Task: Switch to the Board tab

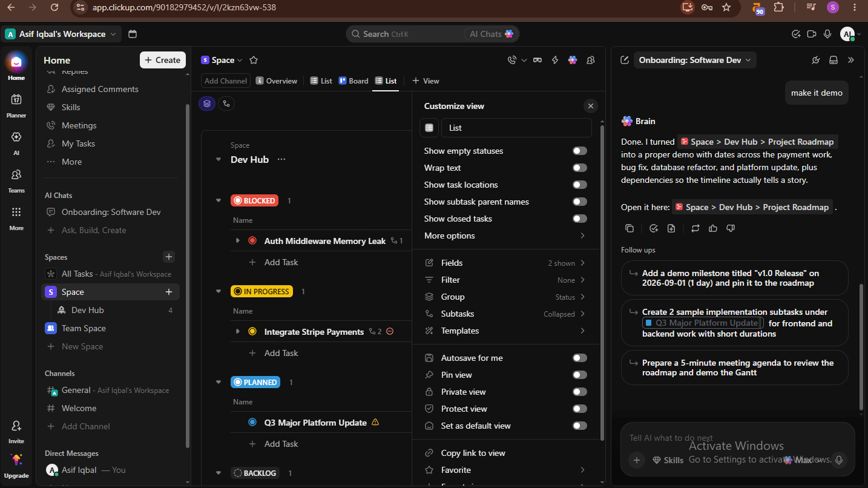Action: pyautogui.click(x=353, y=81)
